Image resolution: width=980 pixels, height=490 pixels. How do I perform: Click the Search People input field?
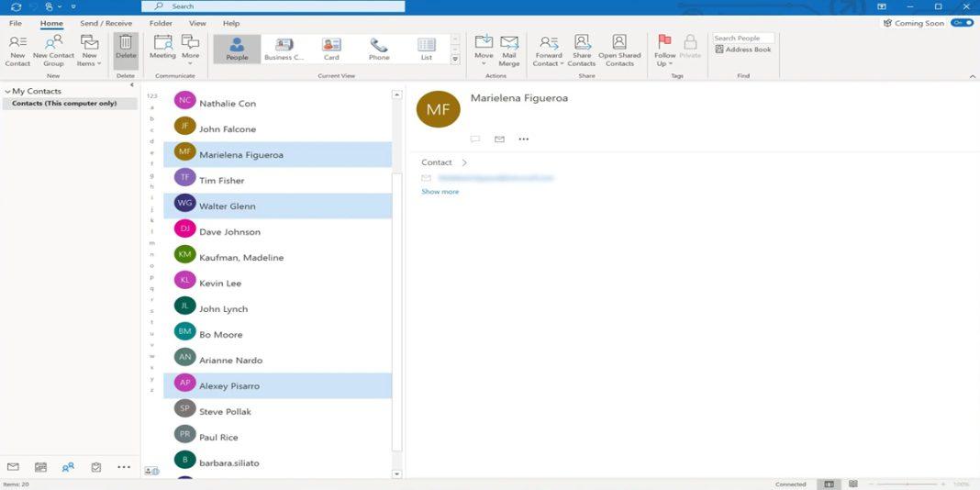click(x=743, y=39)
